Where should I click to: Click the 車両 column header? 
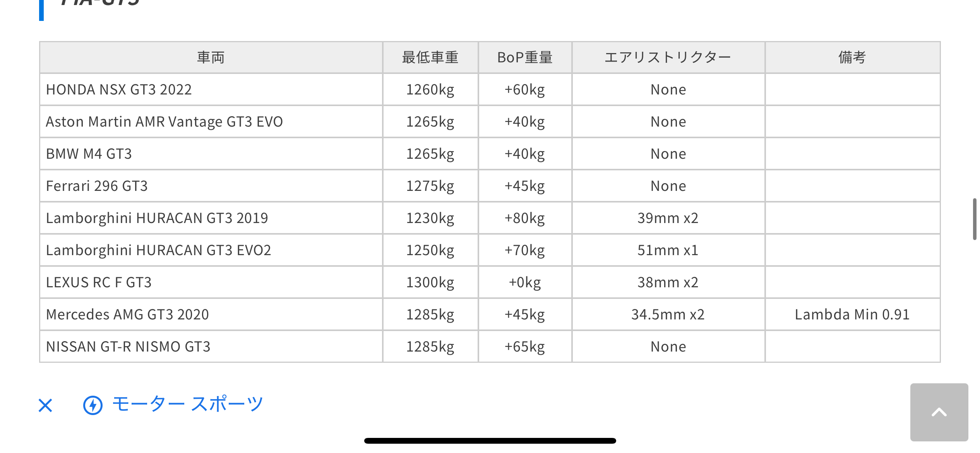pyautogui.click(x=211, y=57)
